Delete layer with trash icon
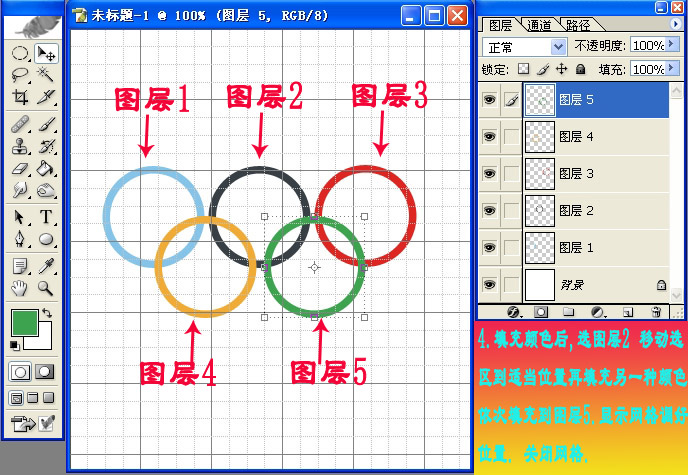 pyautogui.click(x=656, y=312)
